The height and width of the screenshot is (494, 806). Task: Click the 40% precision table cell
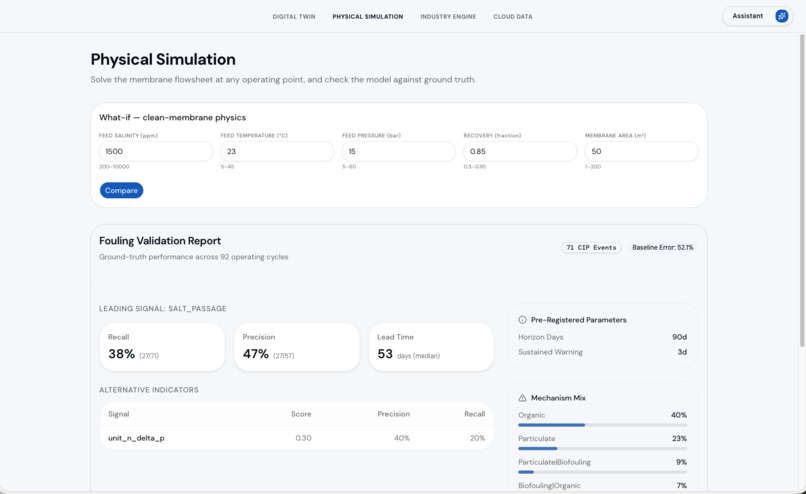point(402,438)
